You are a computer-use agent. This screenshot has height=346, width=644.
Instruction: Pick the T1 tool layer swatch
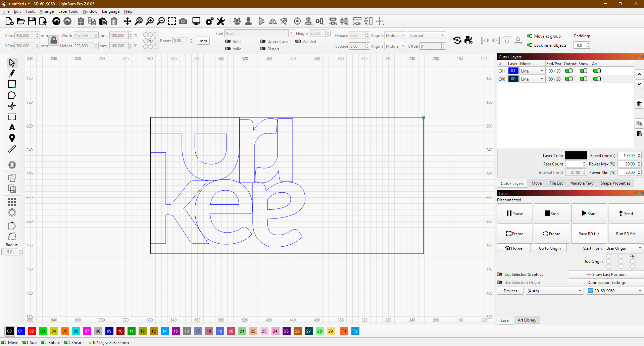click(x=344, y=331)
